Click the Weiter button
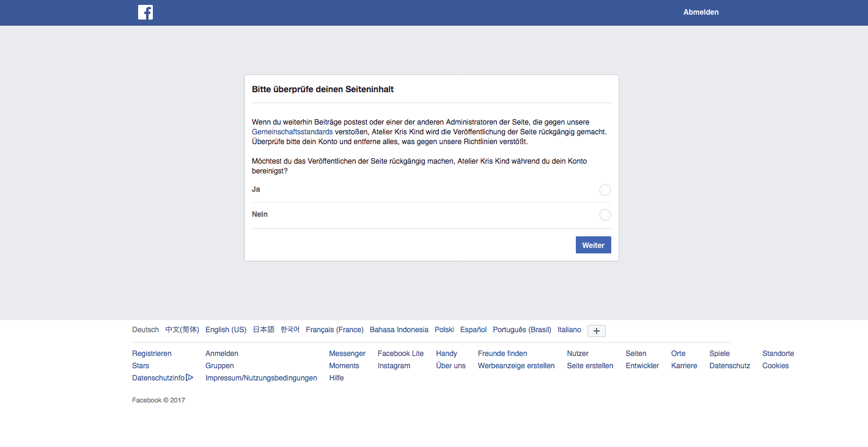This screenshot has width=868, height=447. [x=594, y=245]
